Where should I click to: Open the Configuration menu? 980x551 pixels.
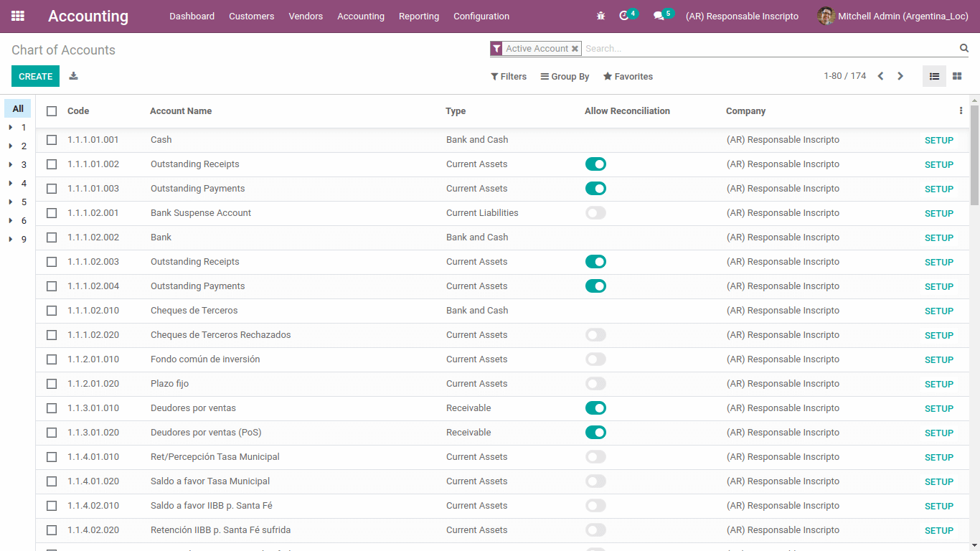pyautogui.click(x=481, y=17)
